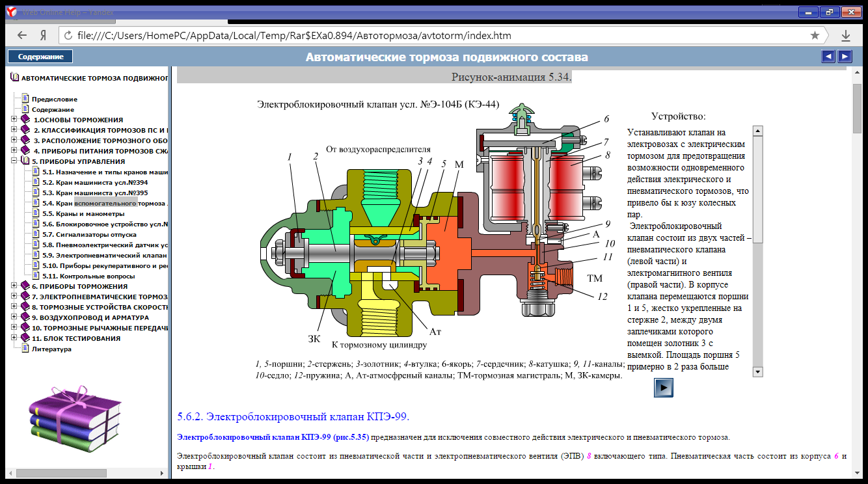
Task: Click the Устройство: heading text
Action: (679, 116)
